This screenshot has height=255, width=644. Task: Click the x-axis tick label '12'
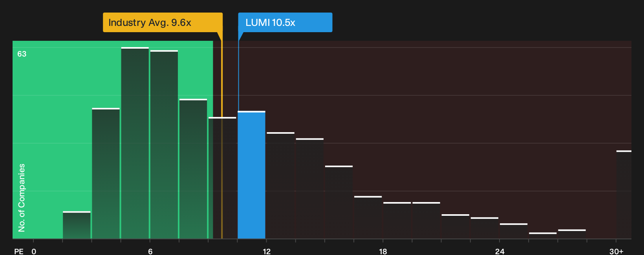click(267, 251)
